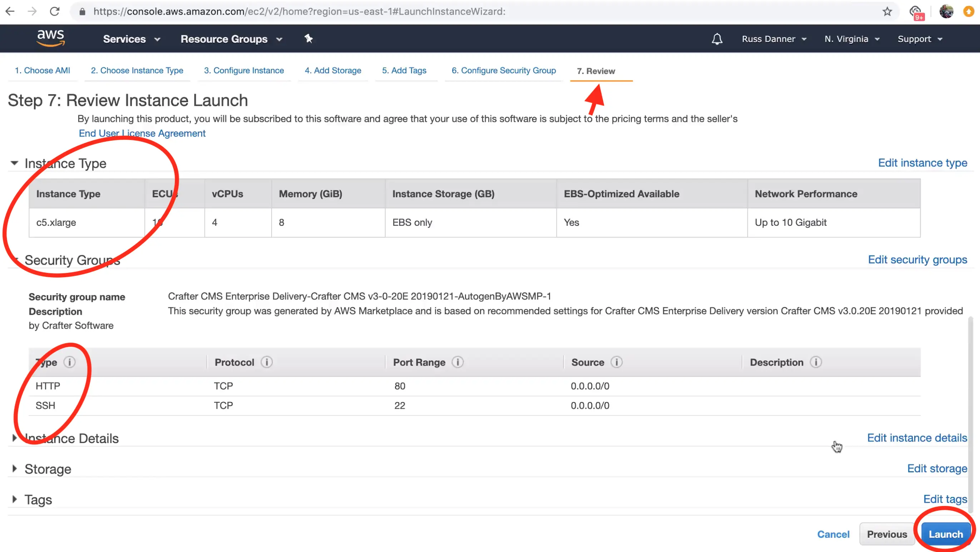Click the info icon beside Description column

pos(816,362)
